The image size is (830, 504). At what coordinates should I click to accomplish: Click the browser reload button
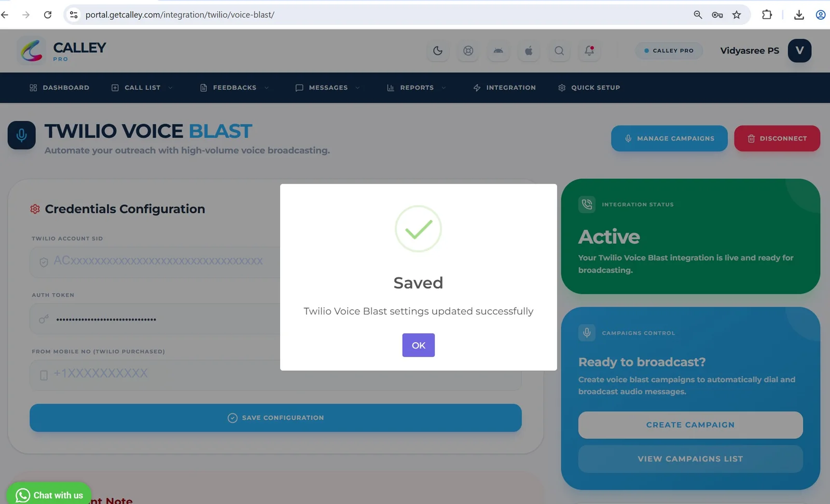pos(48,15)
